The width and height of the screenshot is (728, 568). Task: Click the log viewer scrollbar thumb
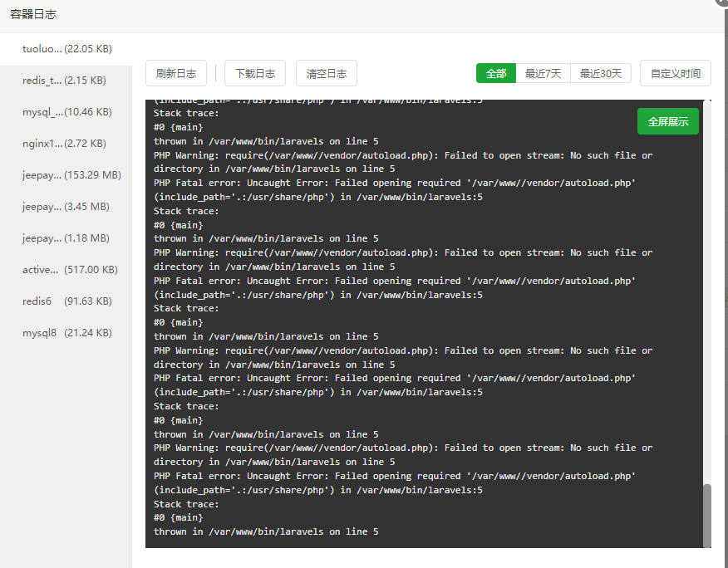click(x=707, y=516)
